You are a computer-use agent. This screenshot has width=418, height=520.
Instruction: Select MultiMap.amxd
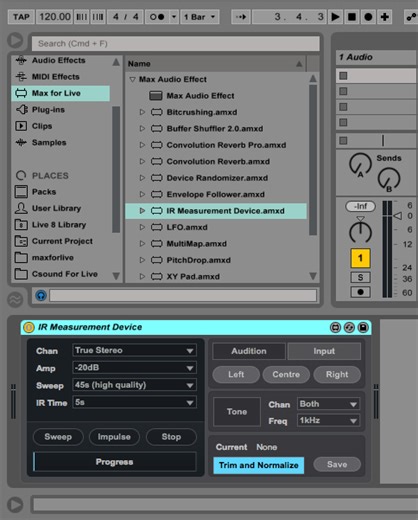click(x=196, y=244)
